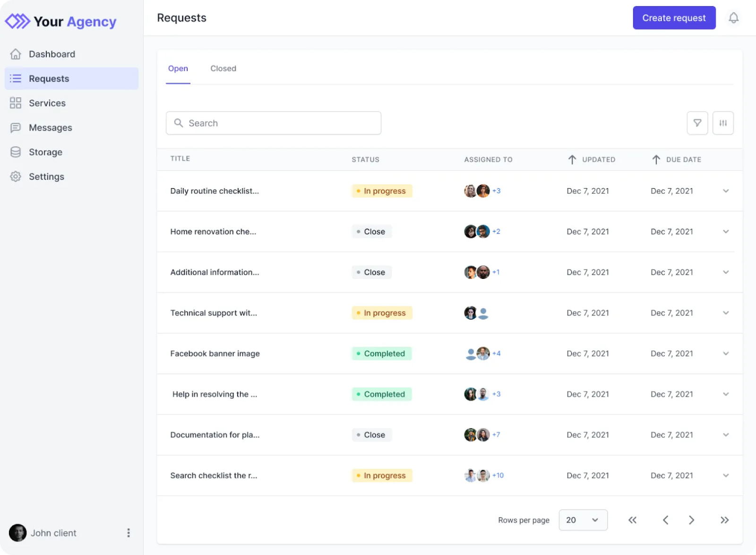Screen dimensions: 756x555
Task: Expand the Facebook banner image row
Action: point(726,353)
